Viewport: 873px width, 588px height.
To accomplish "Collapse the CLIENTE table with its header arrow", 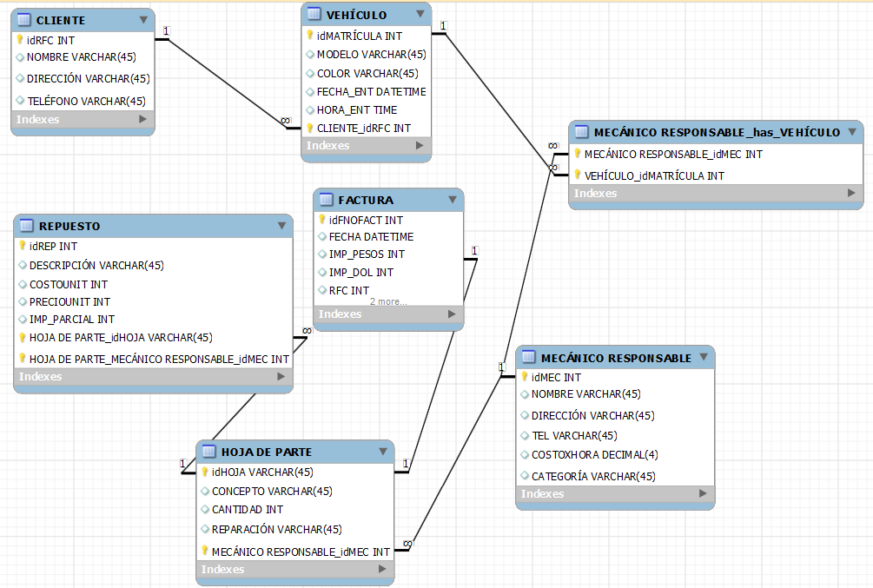I will tap(142, 19).
